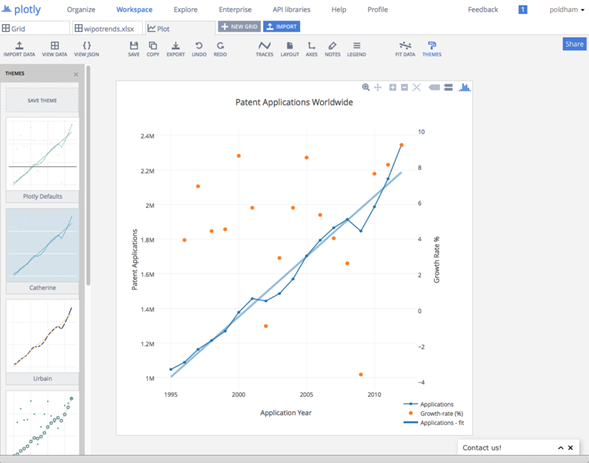Screen dimensions: 589x463
Task: Click the New Grid button
Action: tap(239, 27)
